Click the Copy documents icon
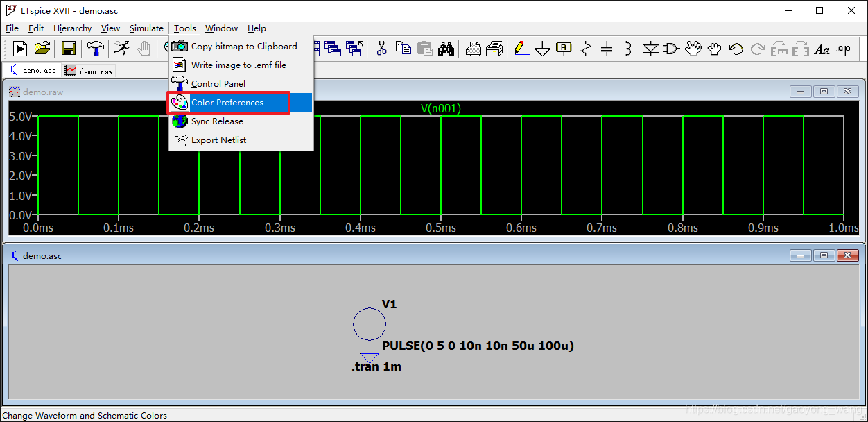This screenshot has width=868, height=422. (403, 48)
